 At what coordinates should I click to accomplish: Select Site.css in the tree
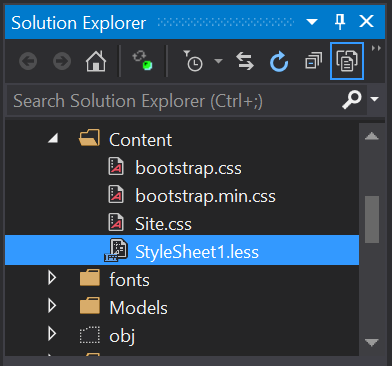[163, 224]
